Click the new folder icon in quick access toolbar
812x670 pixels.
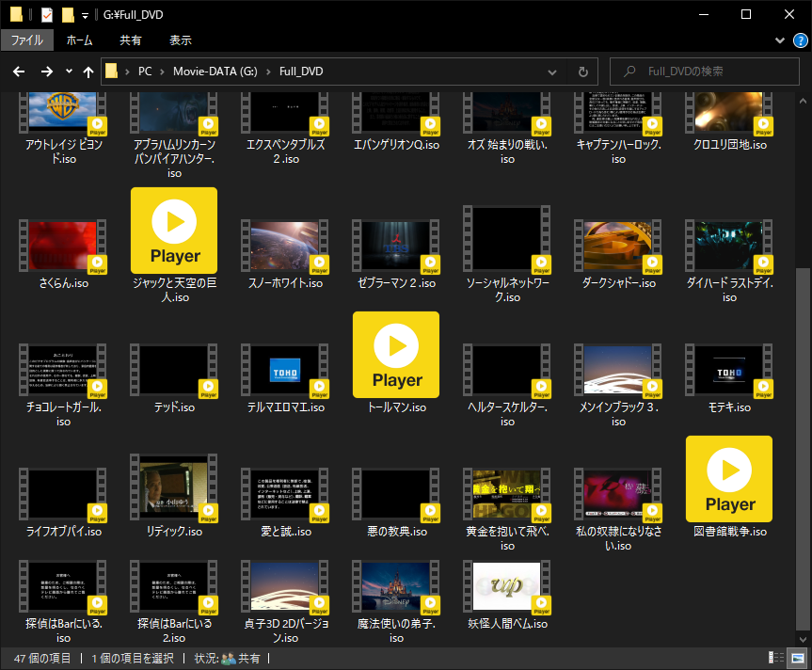pyautogui.click(x=66, y=13)
